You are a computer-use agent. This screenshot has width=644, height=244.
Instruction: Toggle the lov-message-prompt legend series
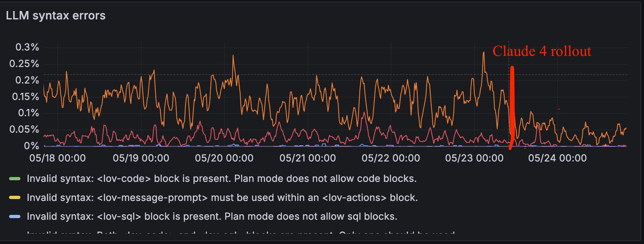point(222,197)
